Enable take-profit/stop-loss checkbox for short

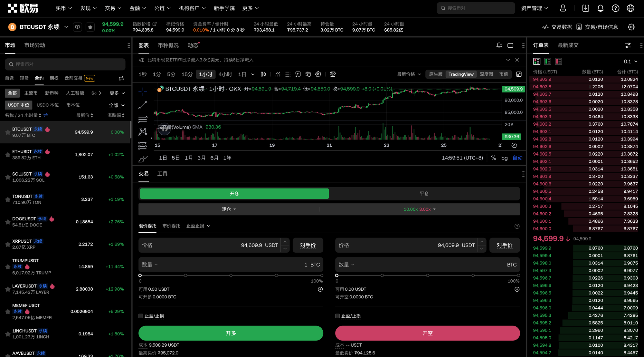click(x=337, y=316)
